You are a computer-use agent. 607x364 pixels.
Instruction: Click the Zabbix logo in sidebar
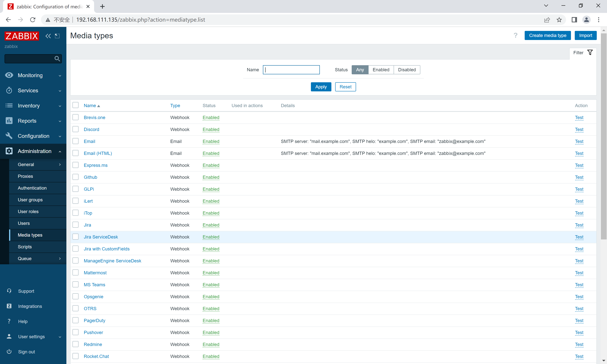tap(22, 36)
